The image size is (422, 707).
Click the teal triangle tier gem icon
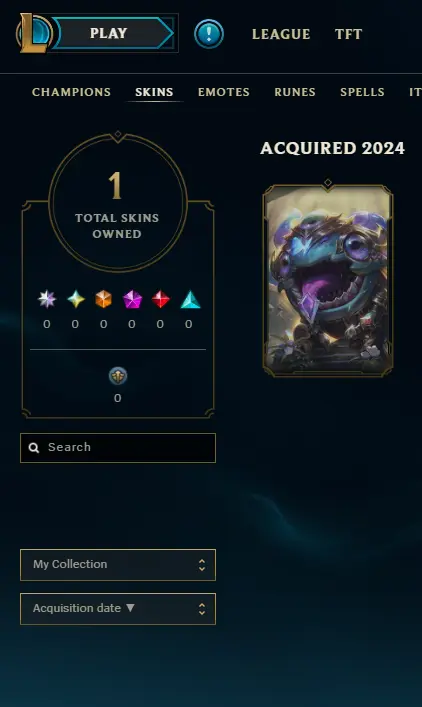[x=190, y=299]
